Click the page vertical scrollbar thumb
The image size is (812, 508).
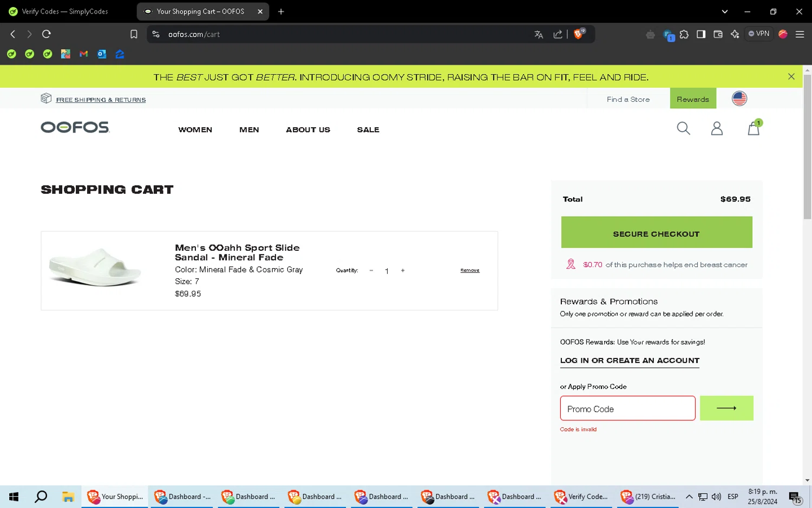click(807, 146)
